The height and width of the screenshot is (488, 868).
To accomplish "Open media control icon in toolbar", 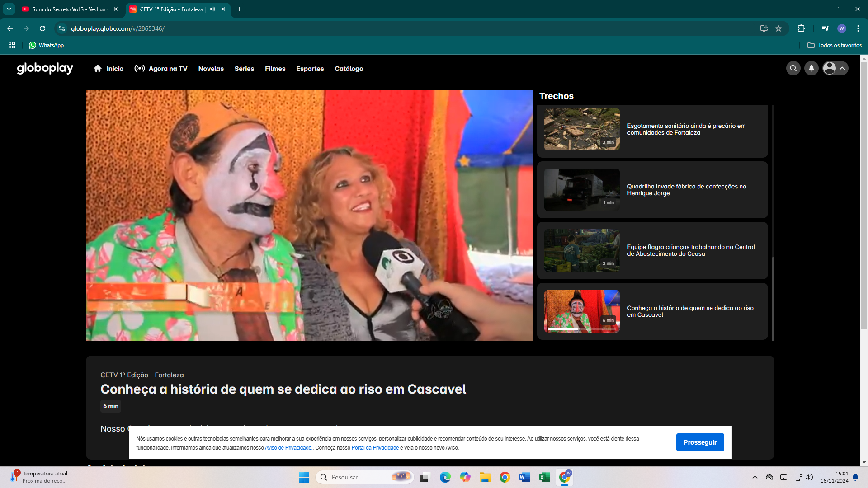I will 826,28.
